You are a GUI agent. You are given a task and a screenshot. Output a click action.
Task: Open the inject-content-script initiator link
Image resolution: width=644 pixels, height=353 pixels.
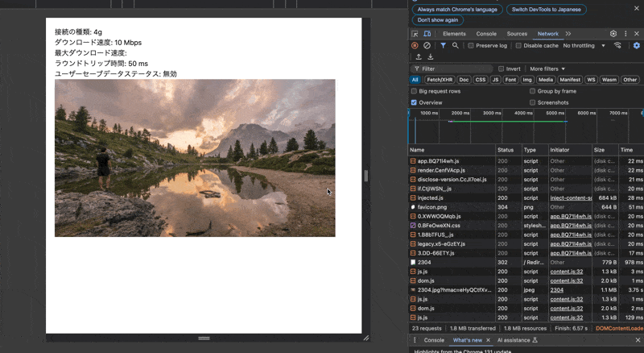571,198
